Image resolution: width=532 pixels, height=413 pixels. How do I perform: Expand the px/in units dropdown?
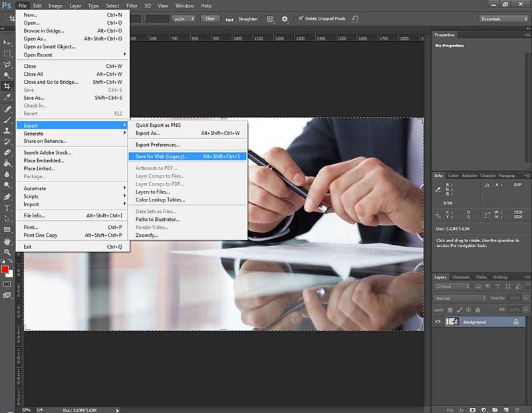point(184,19)
